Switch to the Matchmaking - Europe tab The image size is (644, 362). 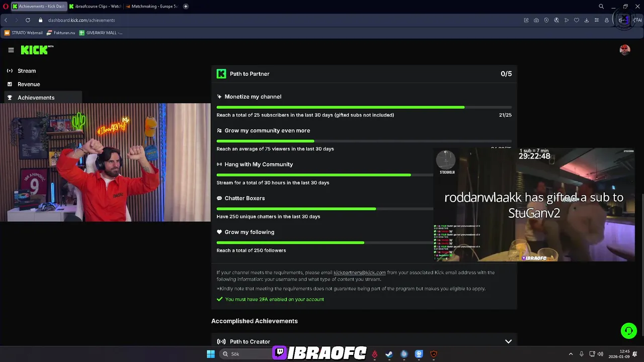152,7
